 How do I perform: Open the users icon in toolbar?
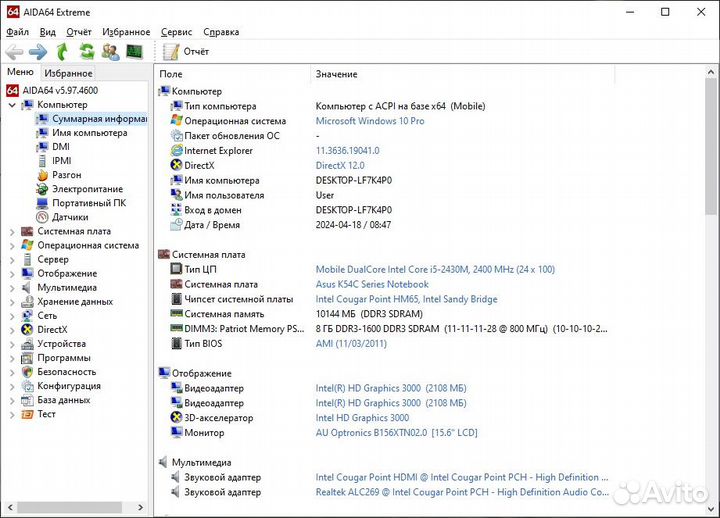110,51
